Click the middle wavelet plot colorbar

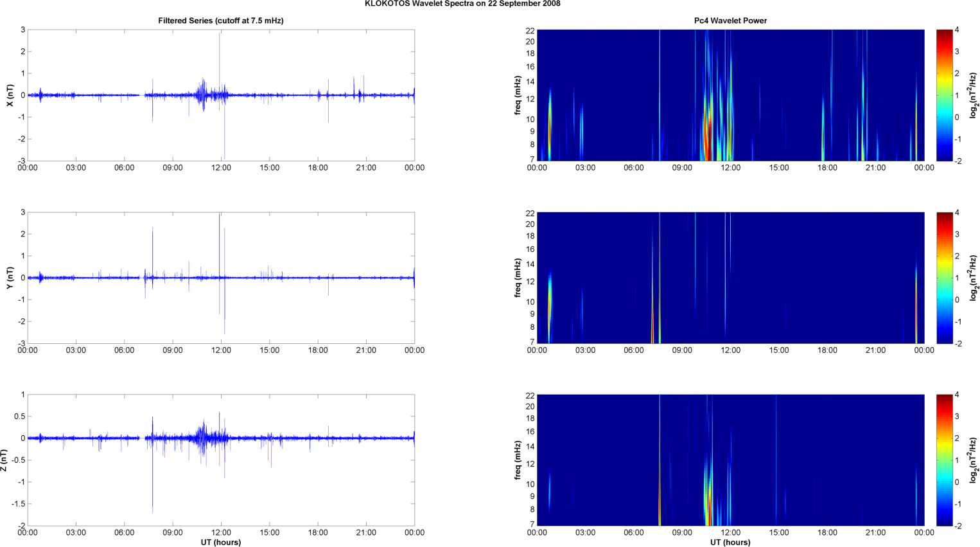943,278
